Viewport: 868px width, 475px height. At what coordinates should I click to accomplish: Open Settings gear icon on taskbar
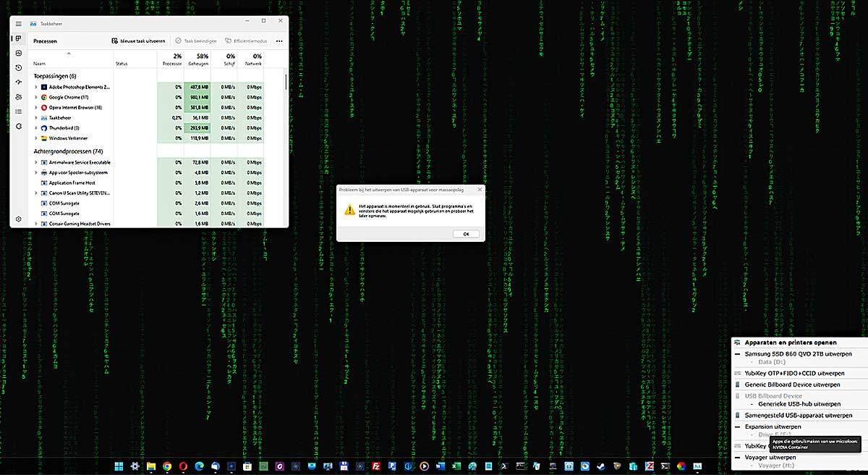click(x=135, y=466)
